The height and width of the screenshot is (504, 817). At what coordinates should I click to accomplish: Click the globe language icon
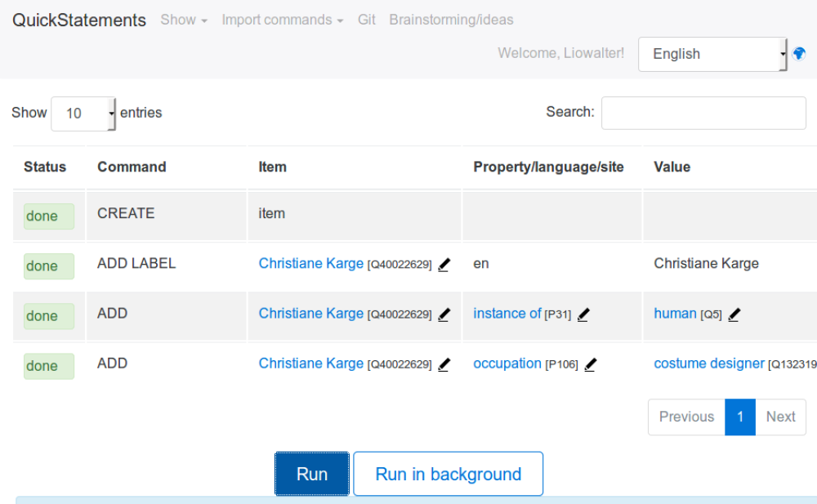(x=799, y=54)
